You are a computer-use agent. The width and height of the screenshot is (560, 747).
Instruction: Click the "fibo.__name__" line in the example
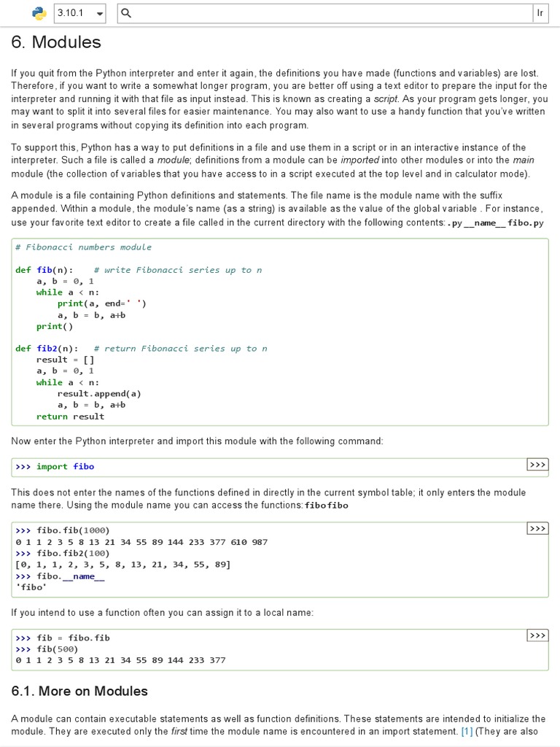pyautogui.click(x=70, y=576)
